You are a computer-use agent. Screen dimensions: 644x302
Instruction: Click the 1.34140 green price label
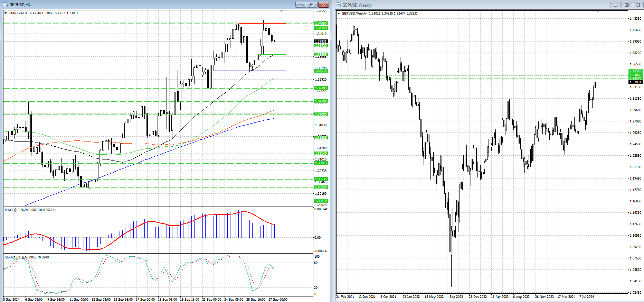point(321,28)
